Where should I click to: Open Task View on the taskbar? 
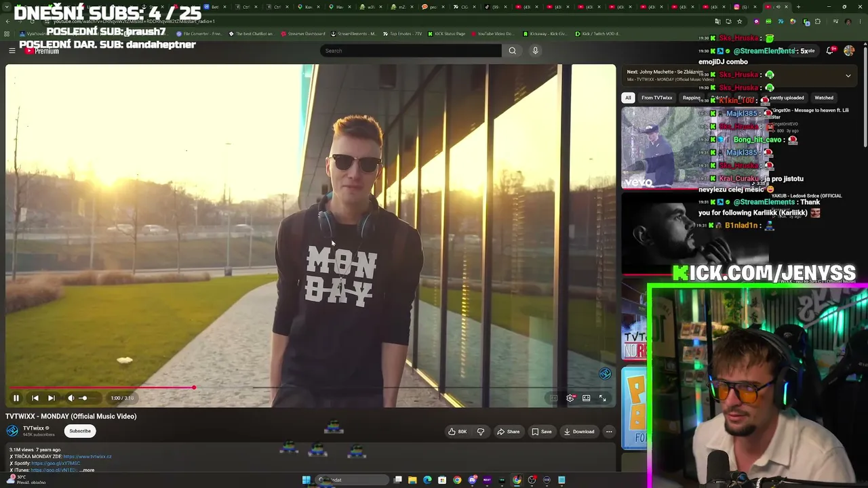click(397, 480)
